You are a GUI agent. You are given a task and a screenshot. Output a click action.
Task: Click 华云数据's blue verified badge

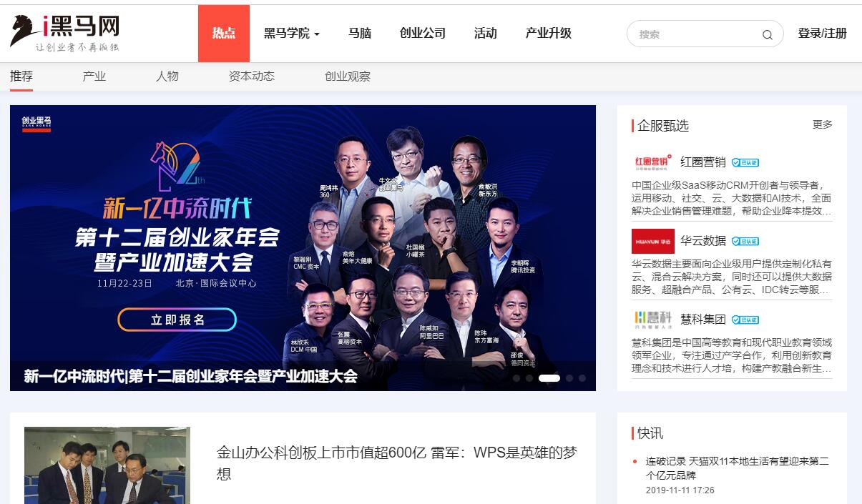(x=745, y=241)
